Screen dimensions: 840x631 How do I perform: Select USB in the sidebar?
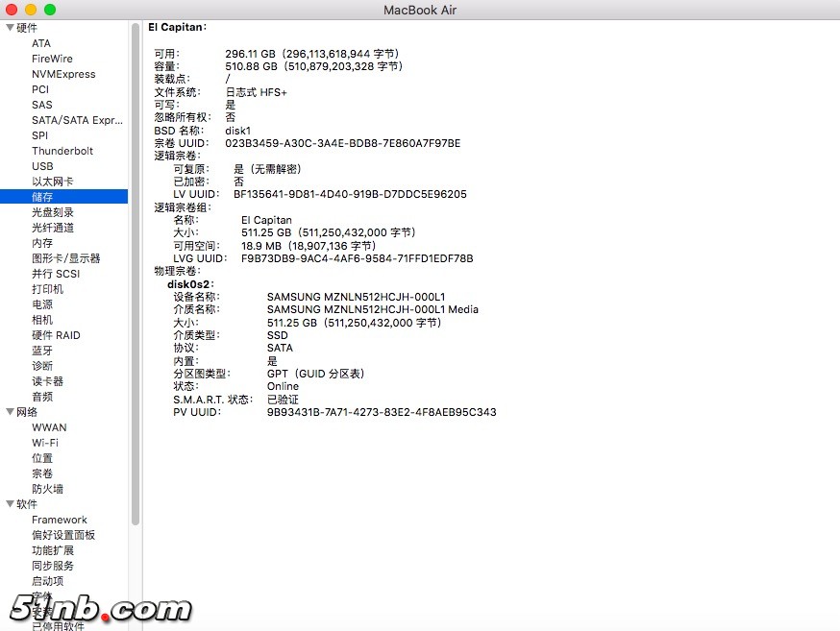click(42, 166)
